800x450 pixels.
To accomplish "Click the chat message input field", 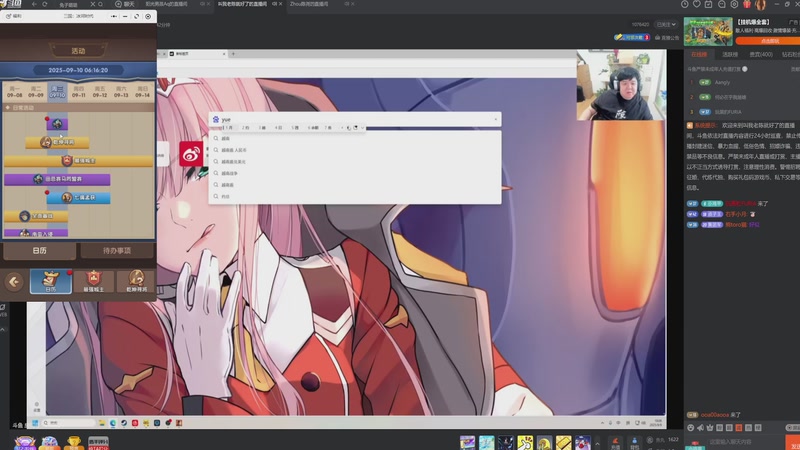I will point(743,442).
